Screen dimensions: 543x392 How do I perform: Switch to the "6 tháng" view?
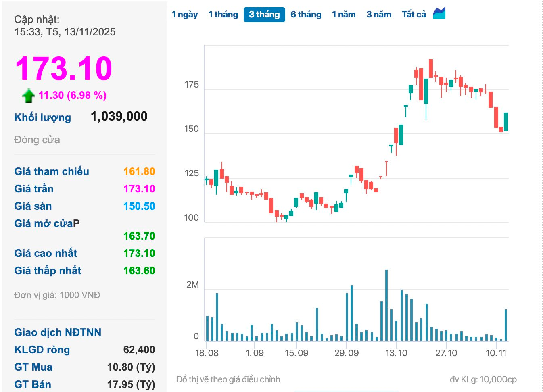305,14
